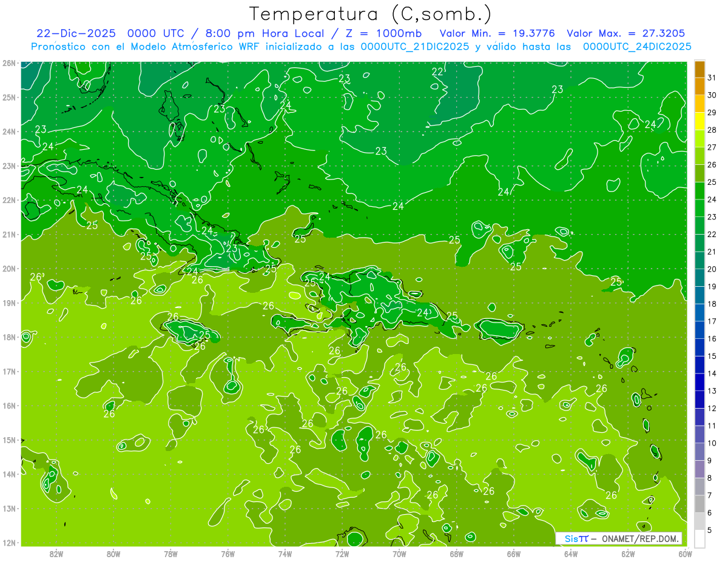Click the purple swatch between 9 and 10
The width and height of the screenshot is (728, 562).
699,452
